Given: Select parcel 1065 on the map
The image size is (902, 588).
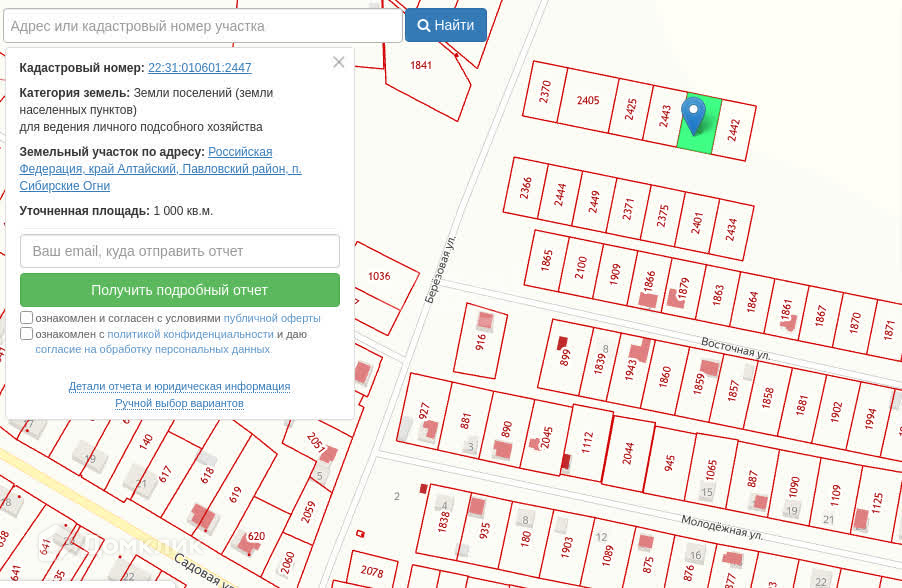Looking at the screenshot, I should tap(711, 470).
